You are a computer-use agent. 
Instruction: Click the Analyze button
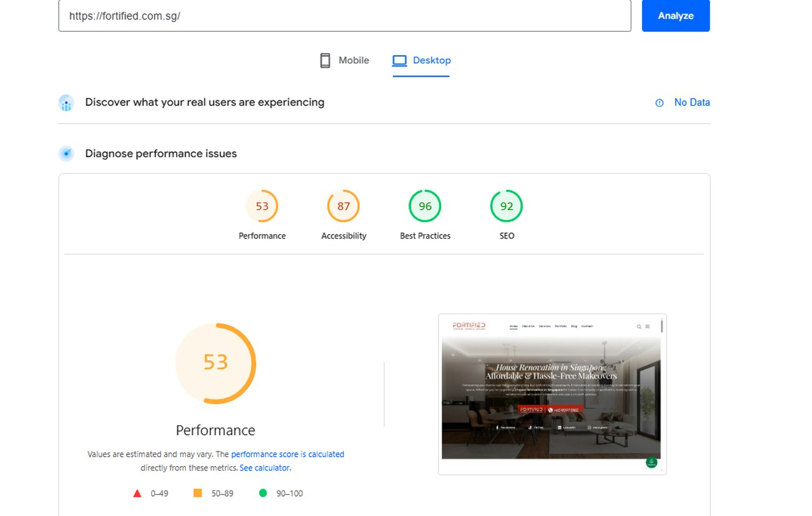click(676, 16)
